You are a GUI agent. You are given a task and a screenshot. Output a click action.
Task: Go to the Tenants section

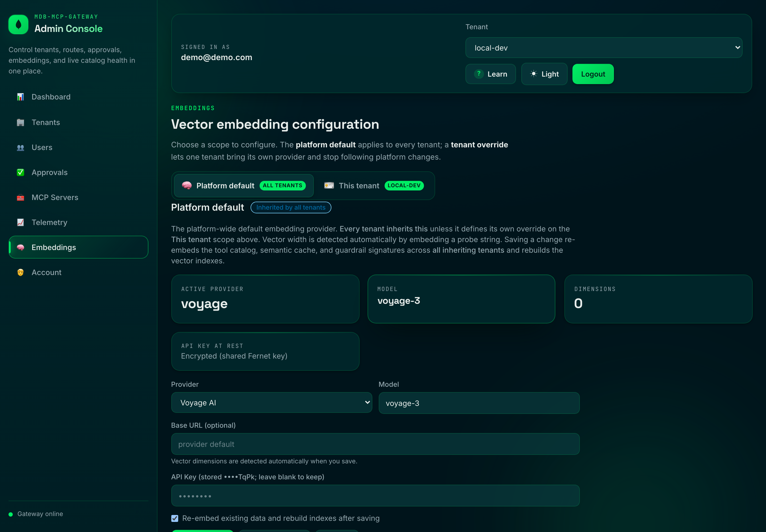pyautogui.click(x=78, y=122)
